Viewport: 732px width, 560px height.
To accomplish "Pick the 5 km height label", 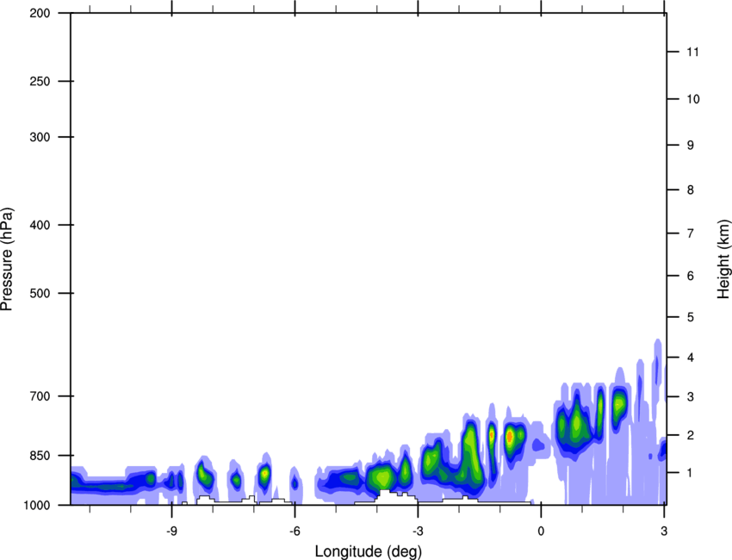I will pyautogui.click(x=691, y=318).
